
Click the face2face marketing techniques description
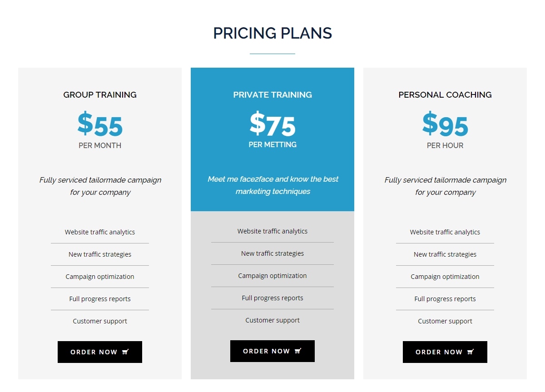(272, 185)
